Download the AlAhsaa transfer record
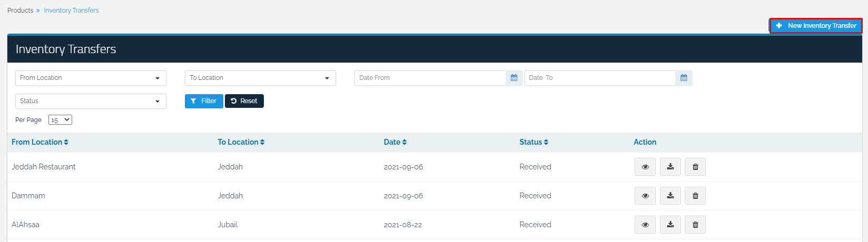The height and width of the screenshot is (242, 868). pyautogui.click(x=670, y=225)
